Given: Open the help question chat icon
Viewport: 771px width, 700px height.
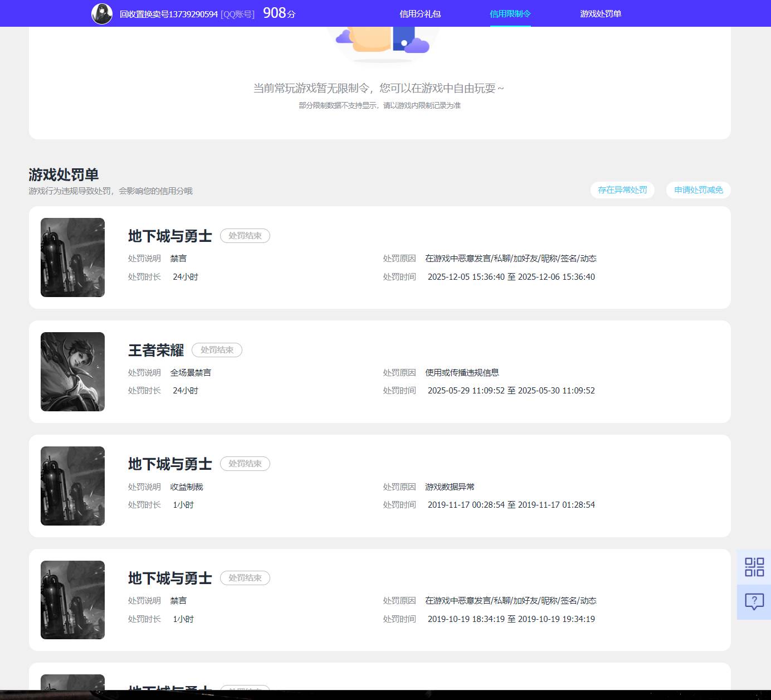Looking at the screenshot, I should click(754, 601).
